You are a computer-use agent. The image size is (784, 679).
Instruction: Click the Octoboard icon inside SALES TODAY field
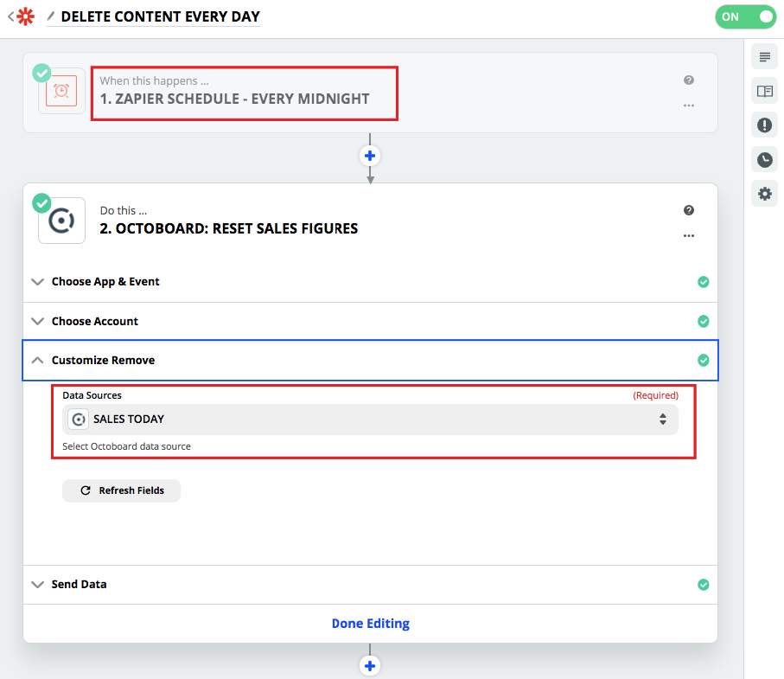79,420
